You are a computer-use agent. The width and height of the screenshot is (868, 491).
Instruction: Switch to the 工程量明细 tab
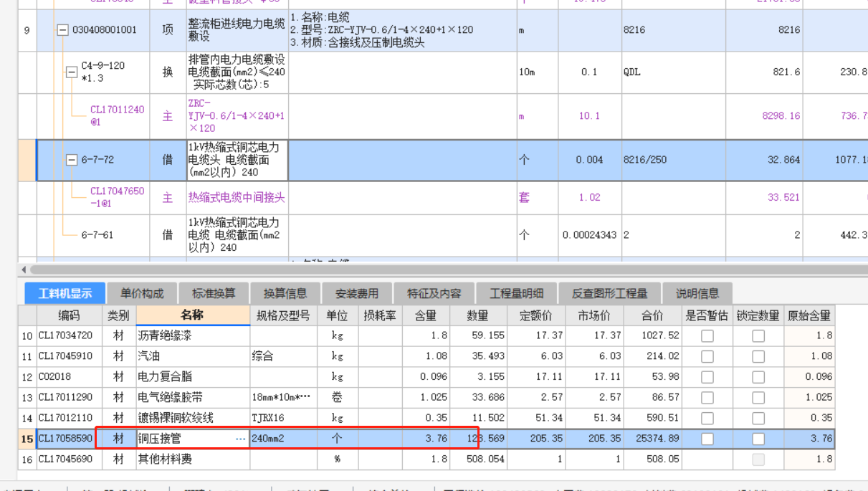point(516,293)
